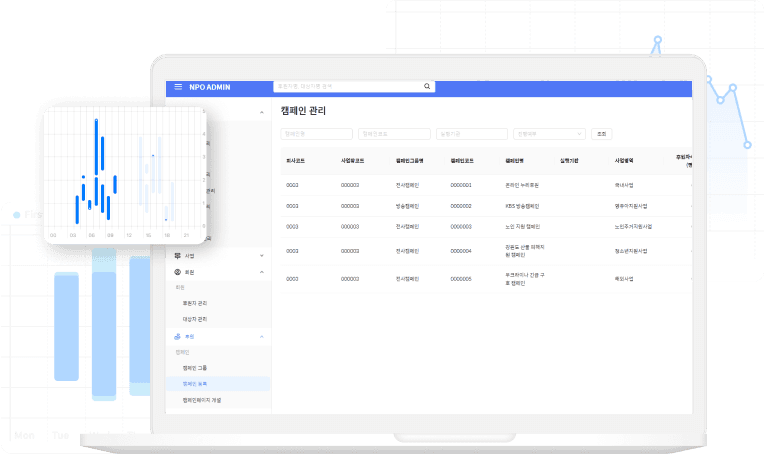Focus the 캠페인코드 filter input
Screen dimensions: 765x454
[x=394, y=134]
